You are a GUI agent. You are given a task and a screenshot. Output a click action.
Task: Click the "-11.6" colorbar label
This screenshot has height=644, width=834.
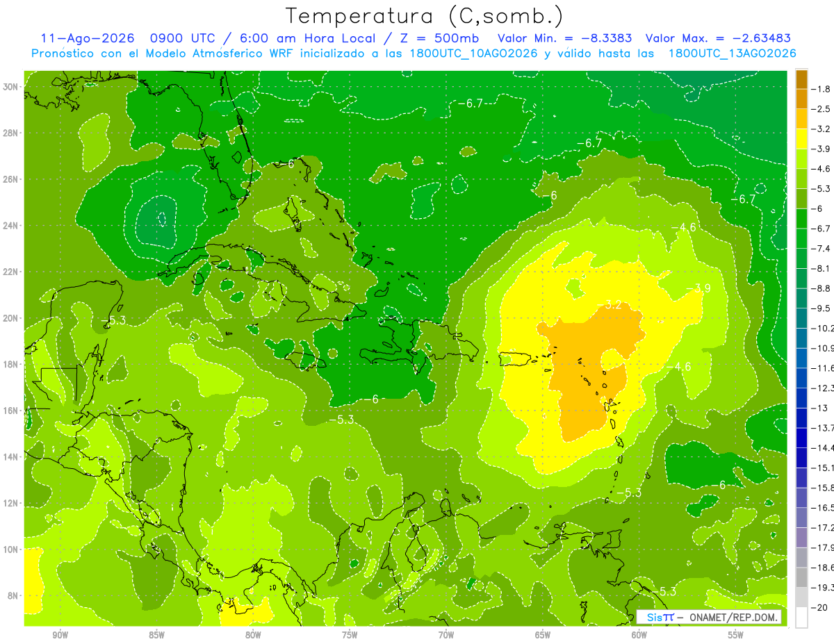click(823, 368)
